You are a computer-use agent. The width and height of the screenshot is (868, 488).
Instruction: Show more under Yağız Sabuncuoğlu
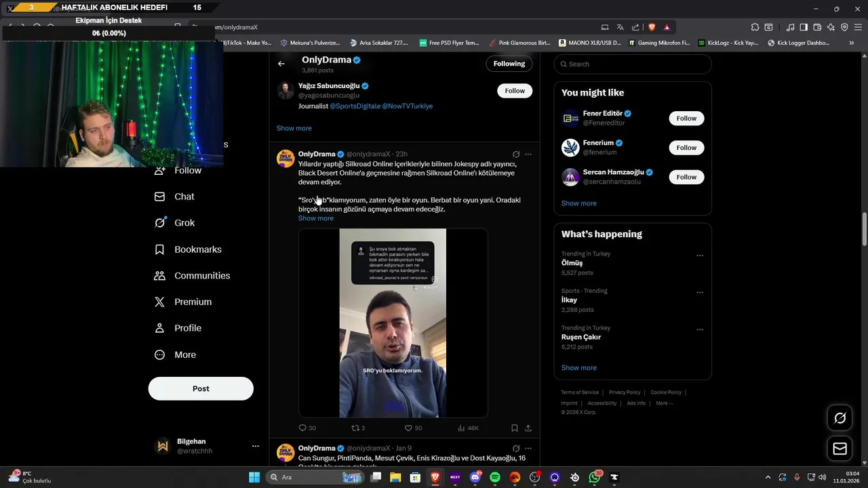click(294, 128)
